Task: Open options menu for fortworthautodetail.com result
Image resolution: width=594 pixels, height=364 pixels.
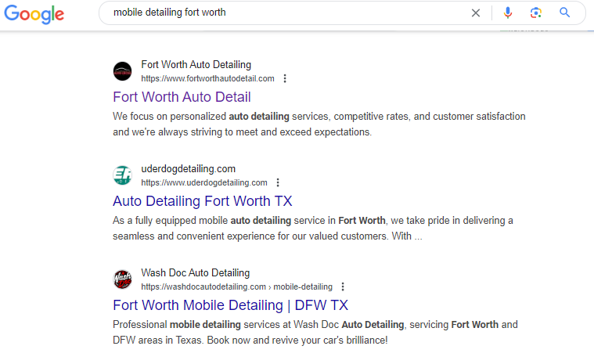Action: (x=285, y=78)
